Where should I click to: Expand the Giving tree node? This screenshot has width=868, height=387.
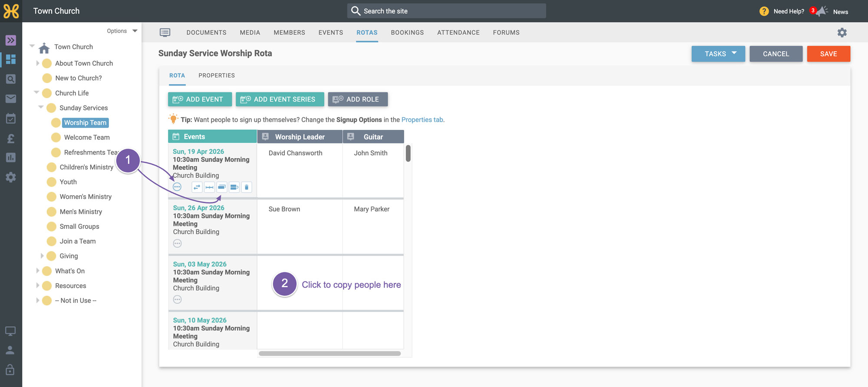[42, 256]
